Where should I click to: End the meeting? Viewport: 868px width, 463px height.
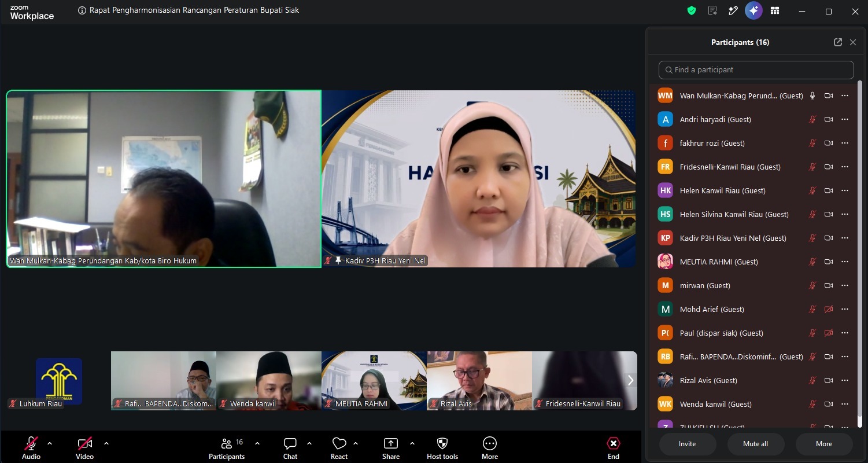pyautogui.click(x=614, y=448)
